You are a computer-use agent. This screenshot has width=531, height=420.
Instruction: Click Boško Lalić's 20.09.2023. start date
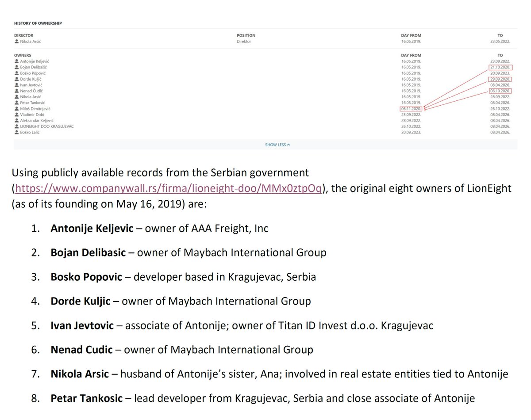411,132
